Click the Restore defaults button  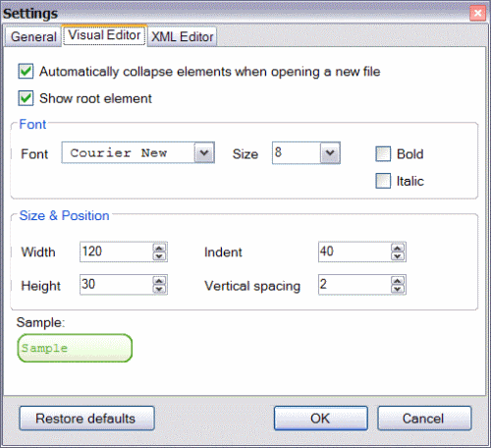click(x=86, y=419)
